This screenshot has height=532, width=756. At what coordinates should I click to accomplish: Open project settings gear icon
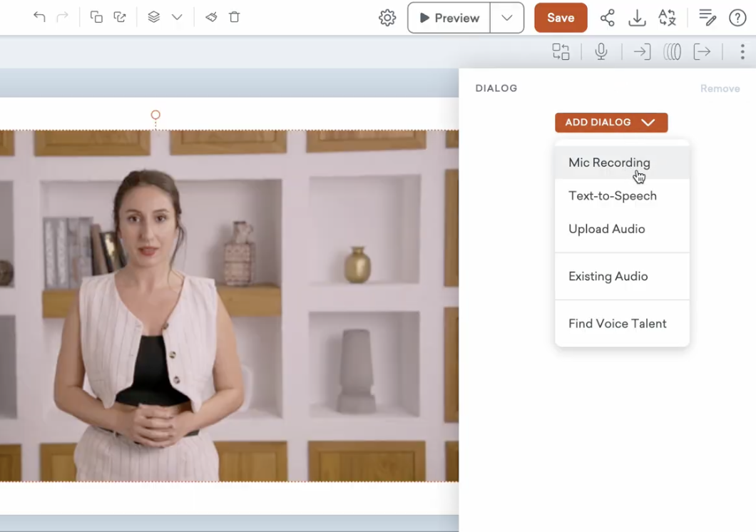[387, 18]
